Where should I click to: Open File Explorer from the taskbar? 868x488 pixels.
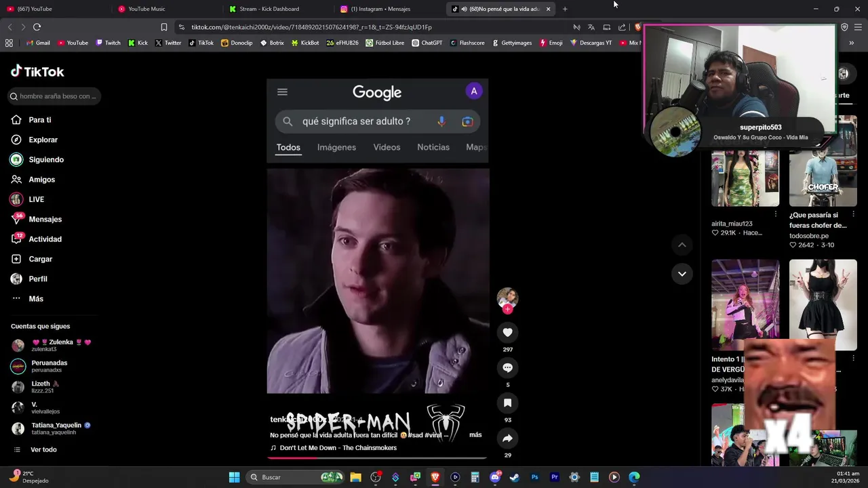pos(355,477)
